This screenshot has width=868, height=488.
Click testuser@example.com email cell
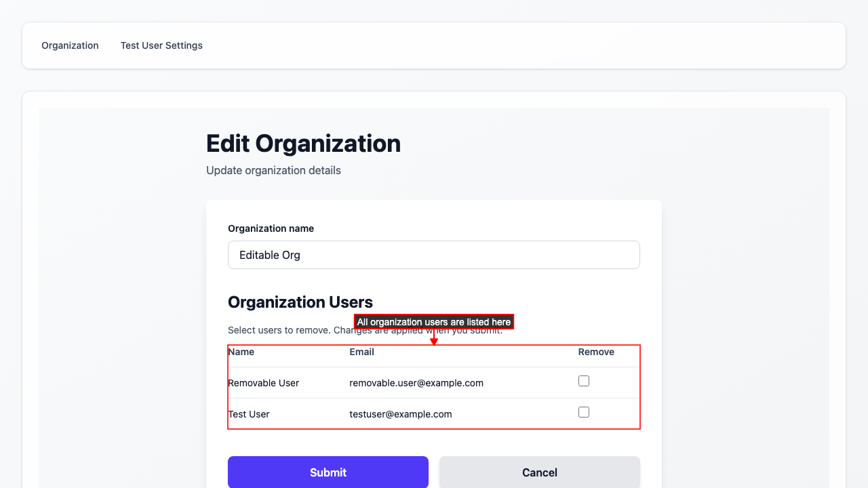click(400, 414)
